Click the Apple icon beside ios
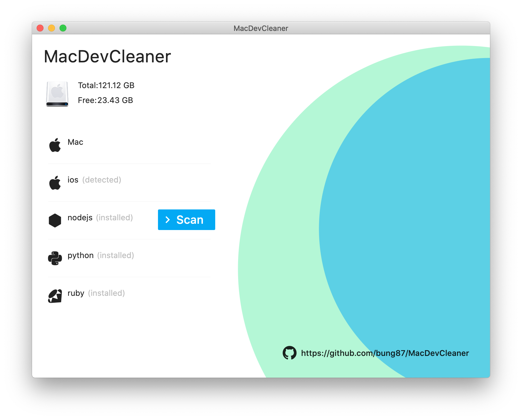The image size is (522, 420). click(x=55, y=183)
